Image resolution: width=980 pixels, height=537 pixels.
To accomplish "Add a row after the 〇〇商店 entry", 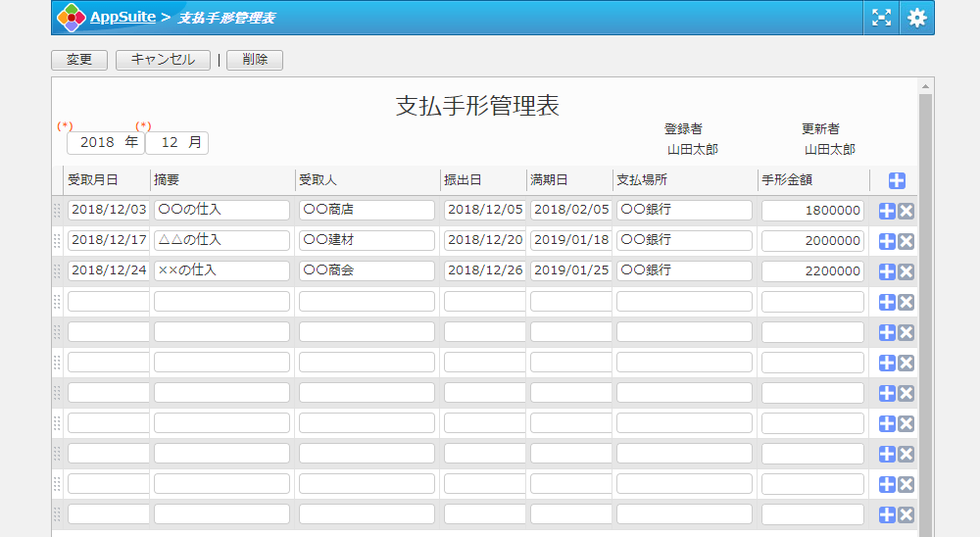I will 887,211.
